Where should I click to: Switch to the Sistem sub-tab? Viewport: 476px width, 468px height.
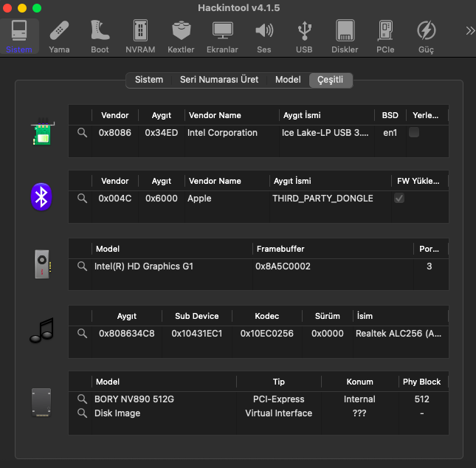pyautogui.click(x=149, y=80)
